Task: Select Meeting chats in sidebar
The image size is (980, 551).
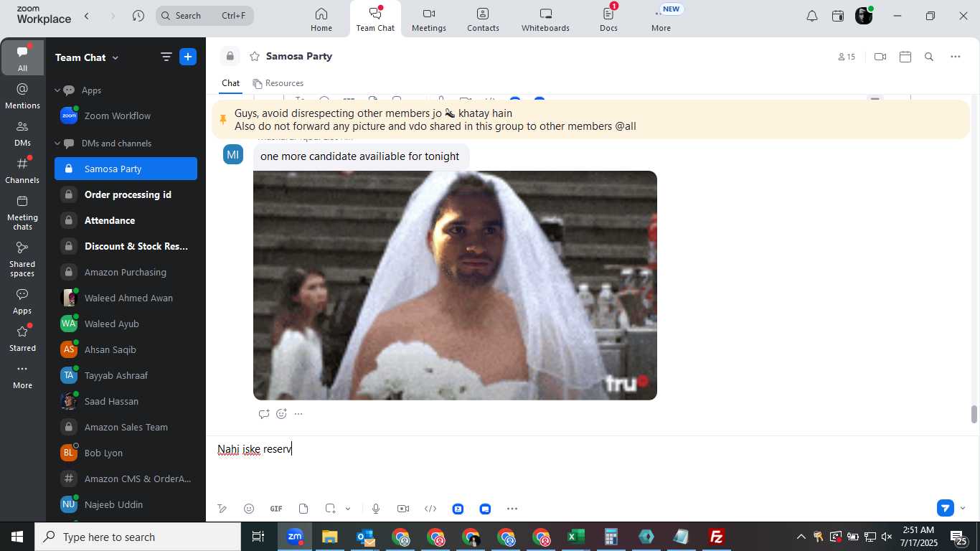Action: point(22,212)
